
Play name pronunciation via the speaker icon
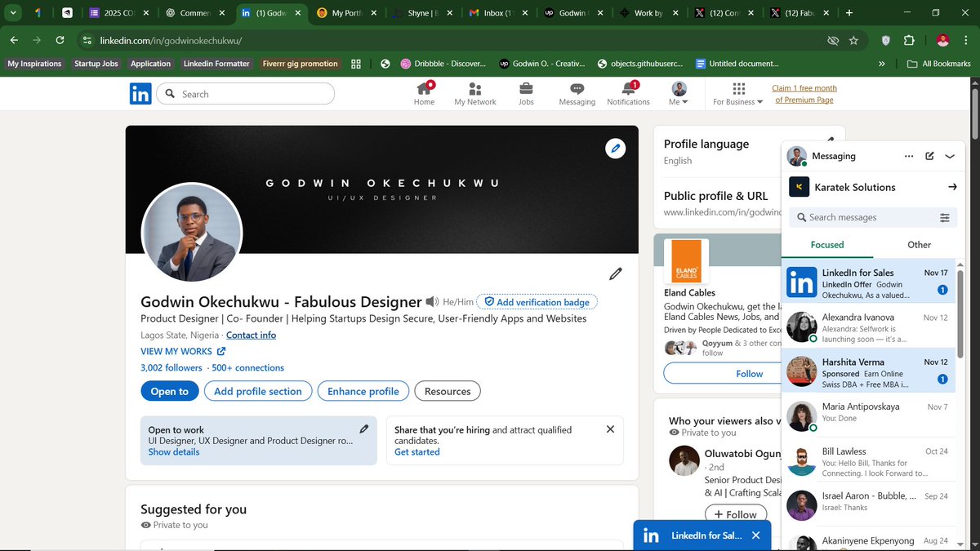pos(432,301)
